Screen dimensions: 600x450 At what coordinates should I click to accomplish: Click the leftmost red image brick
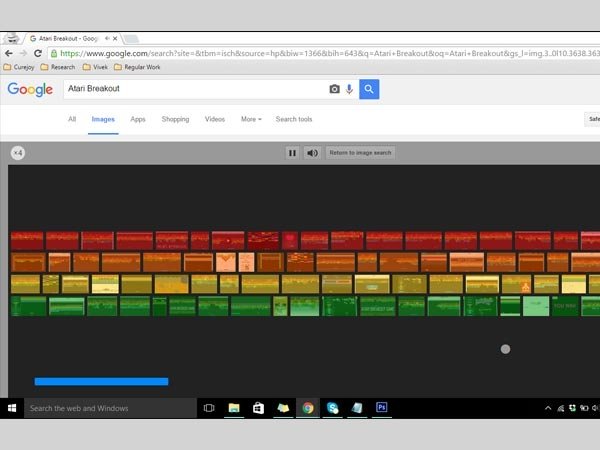tap(27, 241)
